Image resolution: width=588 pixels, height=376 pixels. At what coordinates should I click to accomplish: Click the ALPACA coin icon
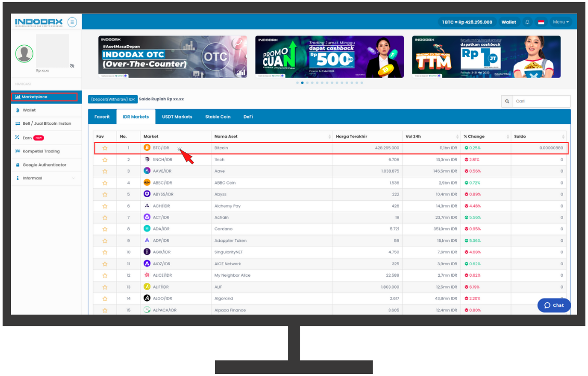click(147, 310)
